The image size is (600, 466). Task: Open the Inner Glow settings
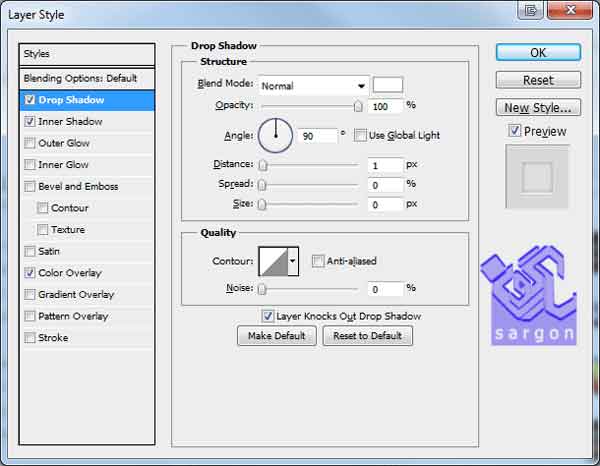point(64,165)
